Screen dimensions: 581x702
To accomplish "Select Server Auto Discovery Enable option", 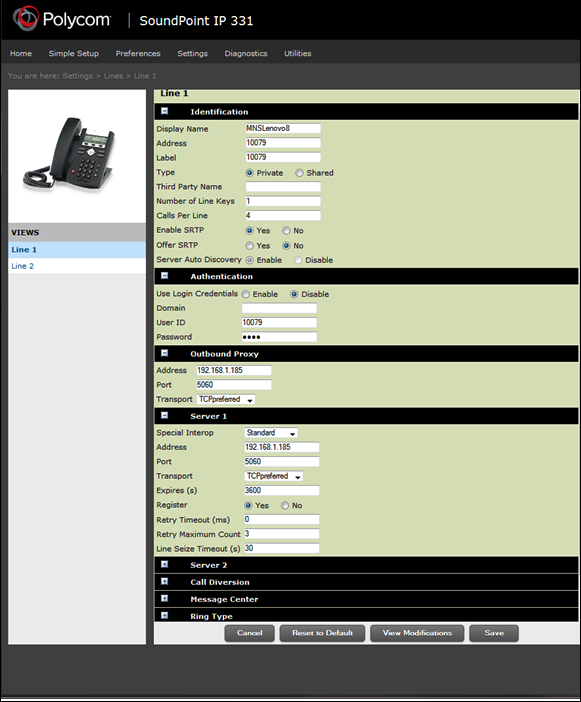I will 249,260.
